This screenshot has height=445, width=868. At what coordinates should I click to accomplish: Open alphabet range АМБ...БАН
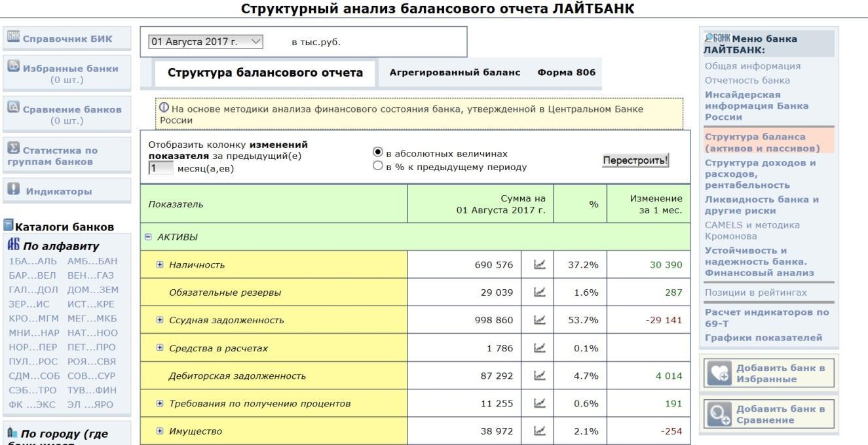pyautogui.click(x=92, y=261)
